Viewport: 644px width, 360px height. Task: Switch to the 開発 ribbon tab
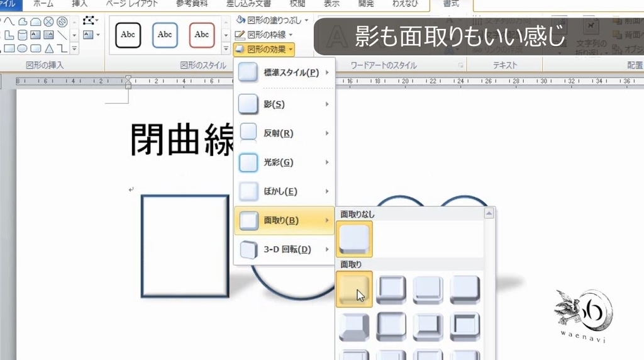366,4
